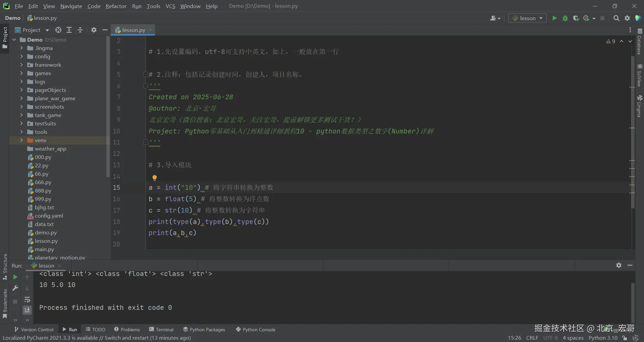The width and height of the screenshot is (644, 342).
Task: Open IDE settings gear in top toolbar
Action: (x=627, y=18)
